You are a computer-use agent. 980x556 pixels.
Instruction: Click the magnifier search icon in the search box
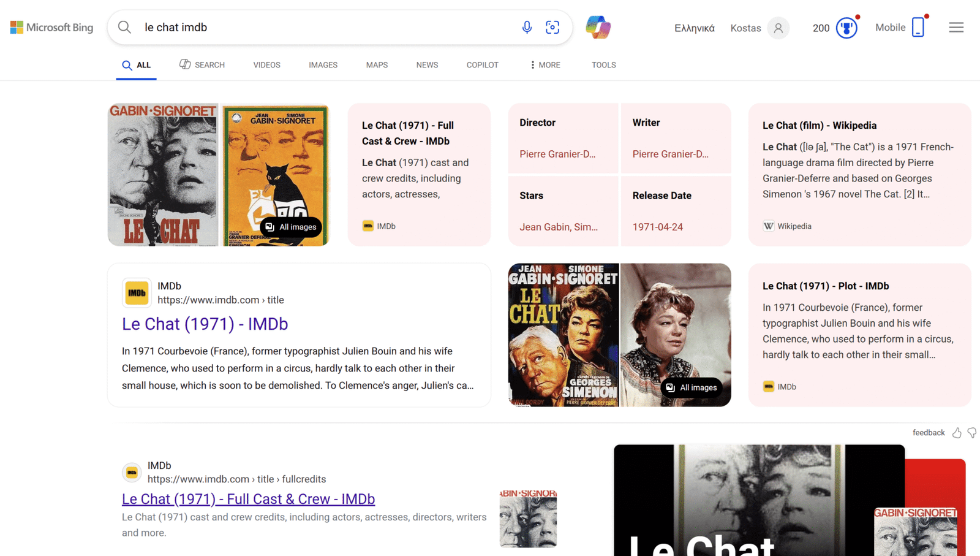124,28
